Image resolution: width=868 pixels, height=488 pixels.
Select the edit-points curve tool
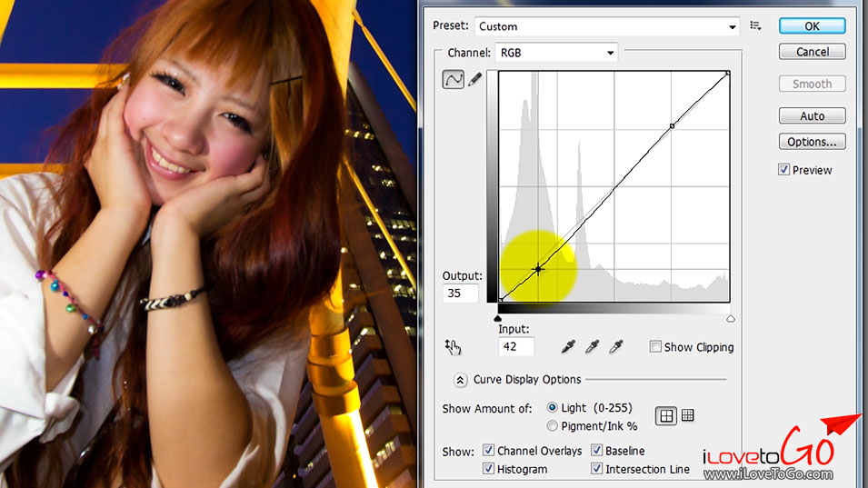(x=453, y=80)
